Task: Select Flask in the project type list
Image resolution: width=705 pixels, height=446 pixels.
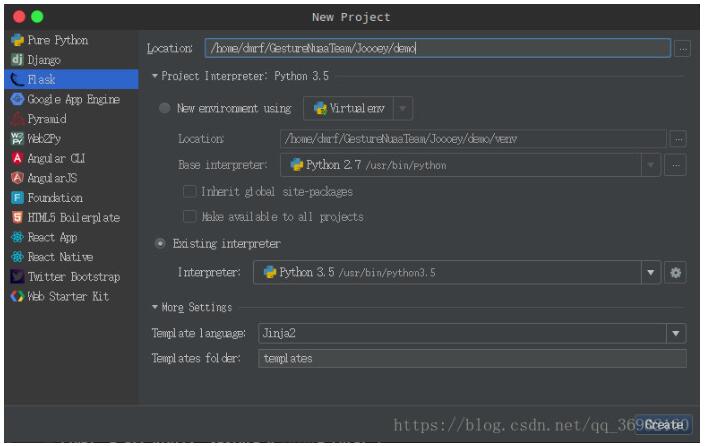Action: point(41,79)
